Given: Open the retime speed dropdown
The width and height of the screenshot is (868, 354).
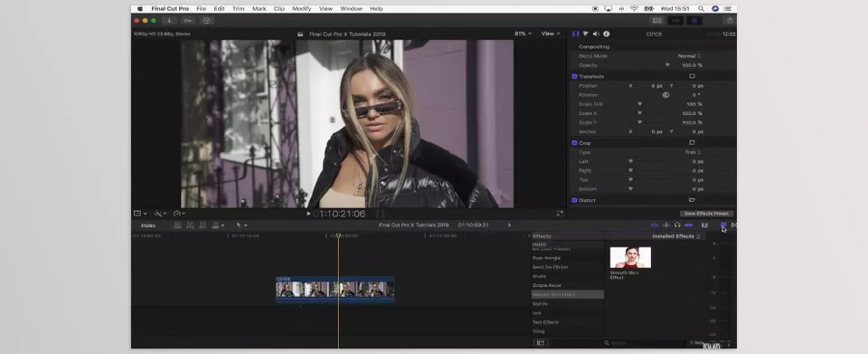Looking at the screenshot, I should [179, 214].
